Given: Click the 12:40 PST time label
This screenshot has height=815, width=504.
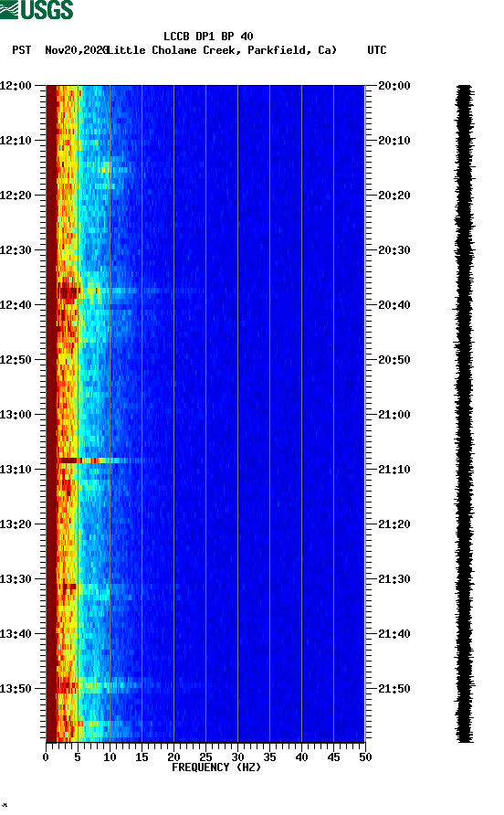Looking at the screenshot, I should 16,305.
